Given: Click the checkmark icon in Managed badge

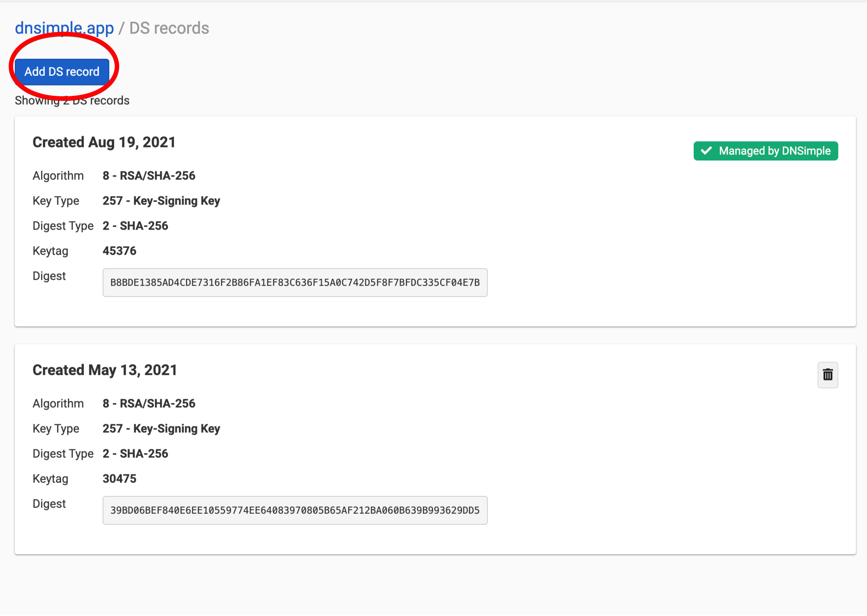Looking at the screenshot, I should [x=706, y=151].
